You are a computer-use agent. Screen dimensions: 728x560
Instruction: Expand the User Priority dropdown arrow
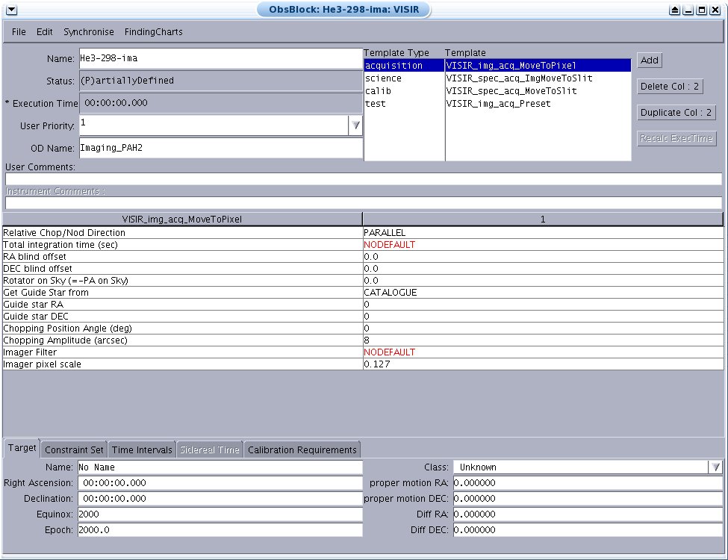point(355,125)
